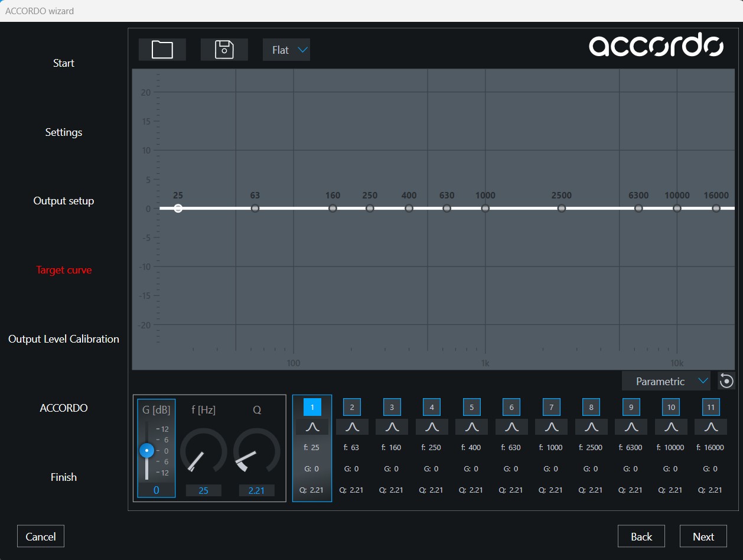Open the Parametric equalizer type dropdown
743x560 pixels.
coord(666,381)
